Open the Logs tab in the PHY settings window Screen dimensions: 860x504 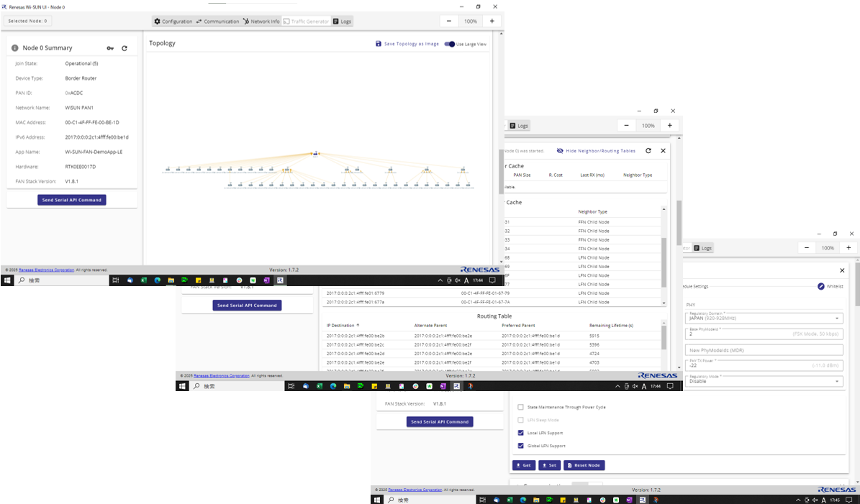coord(702,248)
